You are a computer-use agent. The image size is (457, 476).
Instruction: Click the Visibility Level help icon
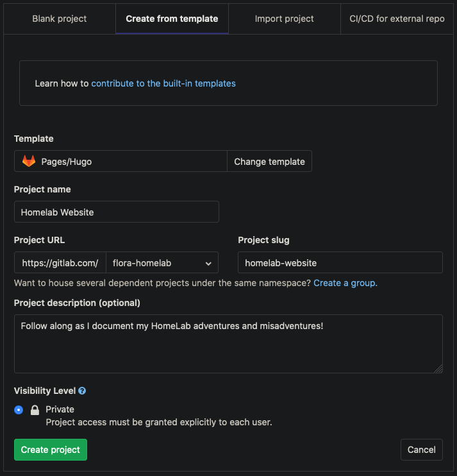click(x=82, y=391)
